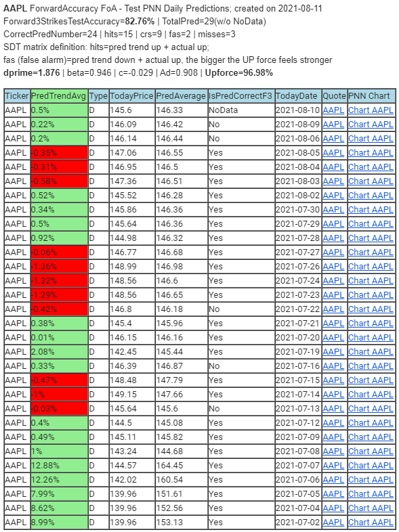The width and height of the screenshot is (399, 532).
Task: Click AAPL quote link dated 2021-07-27
Action: (333, 252)
